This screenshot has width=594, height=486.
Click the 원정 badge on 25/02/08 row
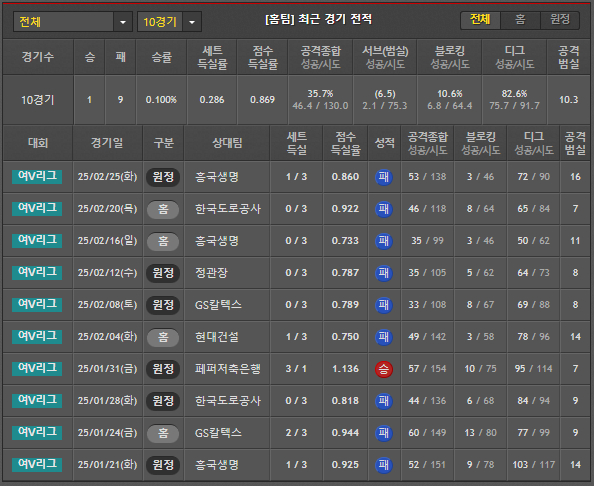[x=163, y=305]
